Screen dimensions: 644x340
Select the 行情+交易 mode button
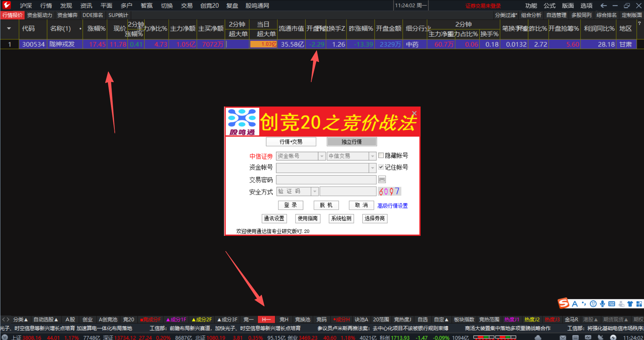point(291,142)
